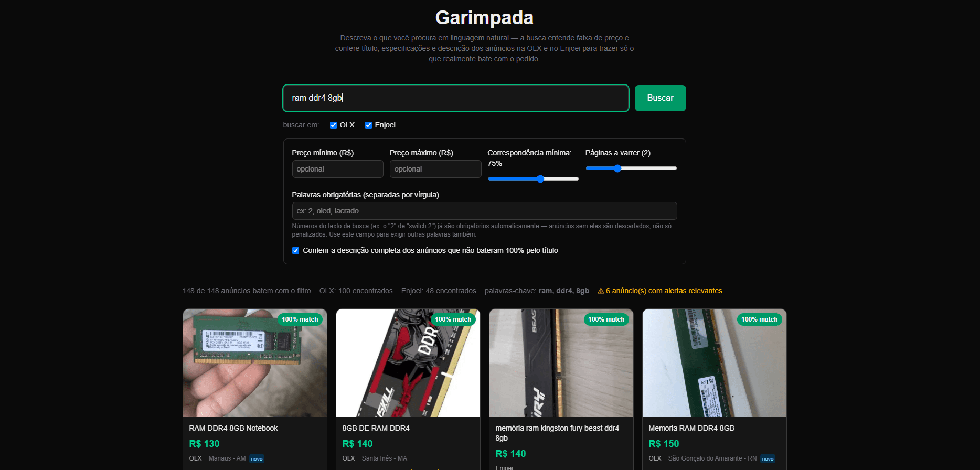This screenshot has width=980, height=470.
Task: Toggle the 'Conferir a descrição completa' checkbox
Action: (295, 250)
